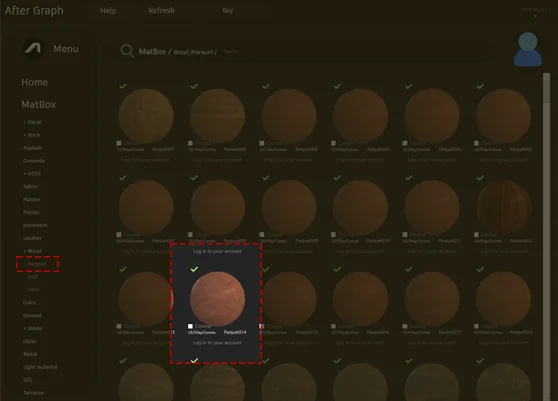Click Refresh in the top bar
This screenshot has width=558, height=401.
(x=162, y=11)
